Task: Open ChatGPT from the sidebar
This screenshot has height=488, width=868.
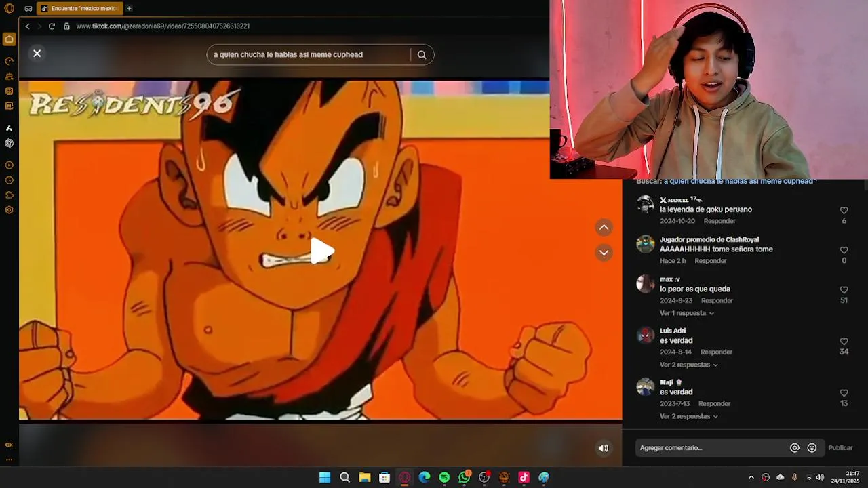Action: pos(9,143)
